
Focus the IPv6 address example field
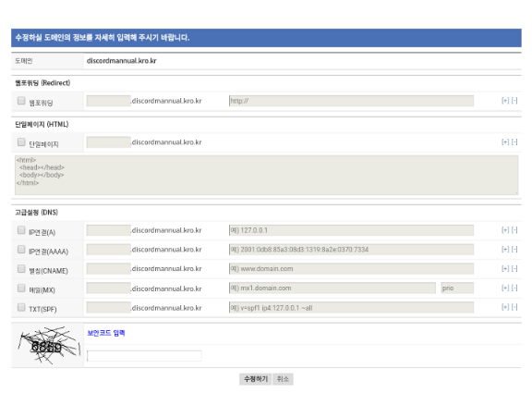pyautogui.click(x=352, y=250)
